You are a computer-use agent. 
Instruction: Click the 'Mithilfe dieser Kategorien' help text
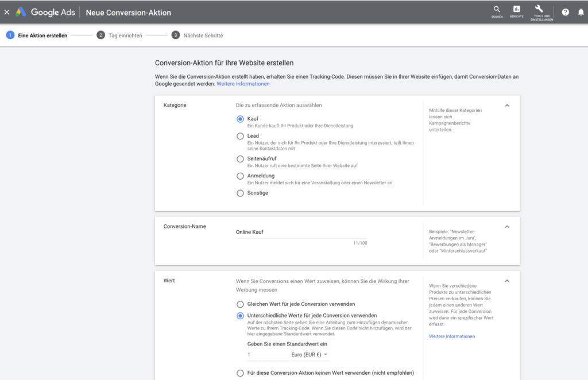(x=455, y=120)
